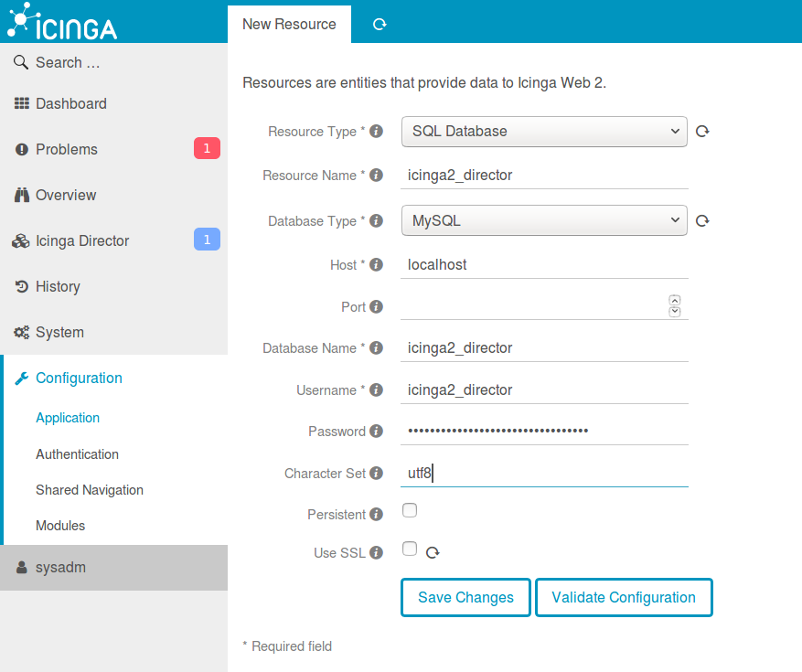The image size is (802, 672).
Task: Show info for Database Name field
Action: pyautogui.click(x=377, y=347)
